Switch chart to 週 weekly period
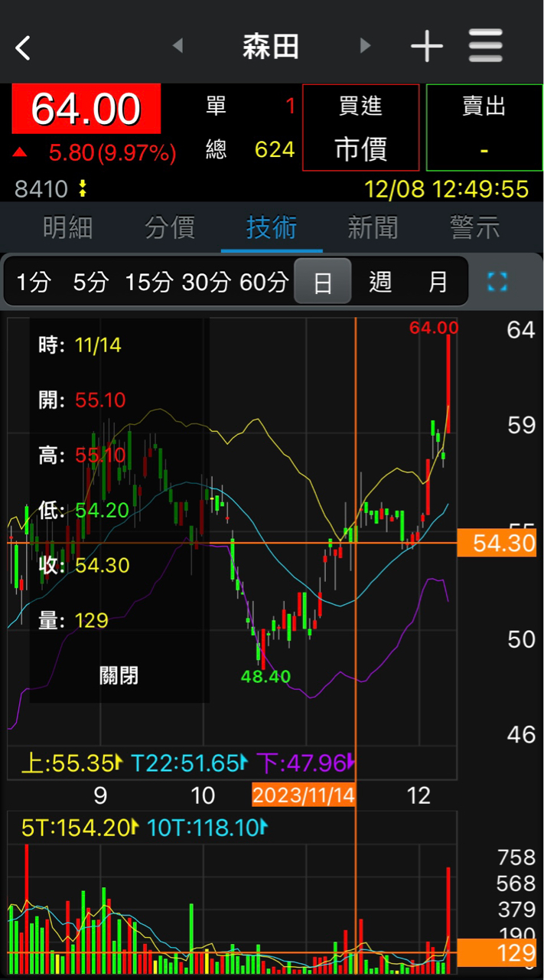544x980 pixels. click(380, 282)
